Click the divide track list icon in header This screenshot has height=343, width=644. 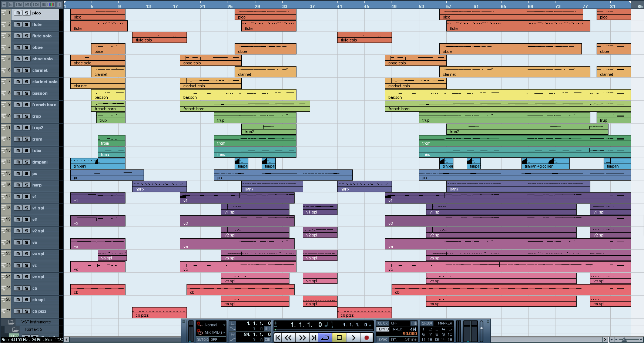tap(59, 4)
